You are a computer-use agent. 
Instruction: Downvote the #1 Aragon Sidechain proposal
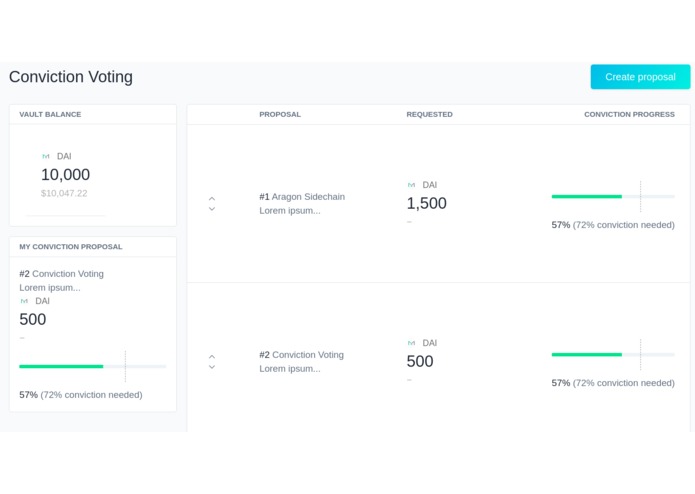[212, 209]
